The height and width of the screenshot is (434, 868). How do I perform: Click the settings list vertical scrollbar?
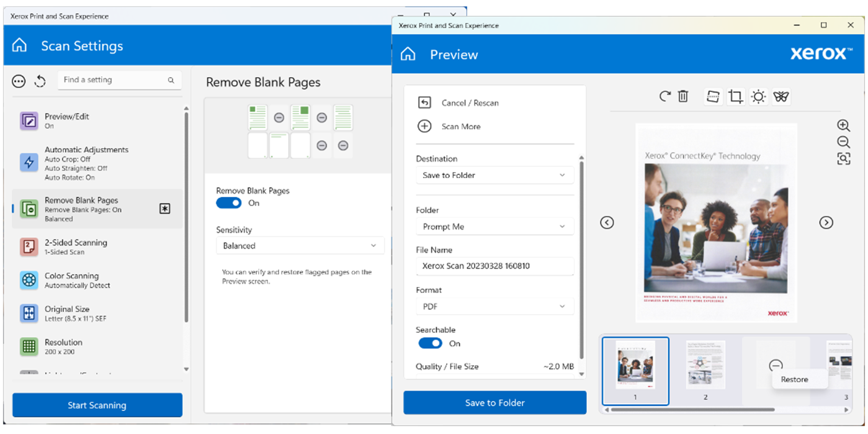click(x=186, y=217)
